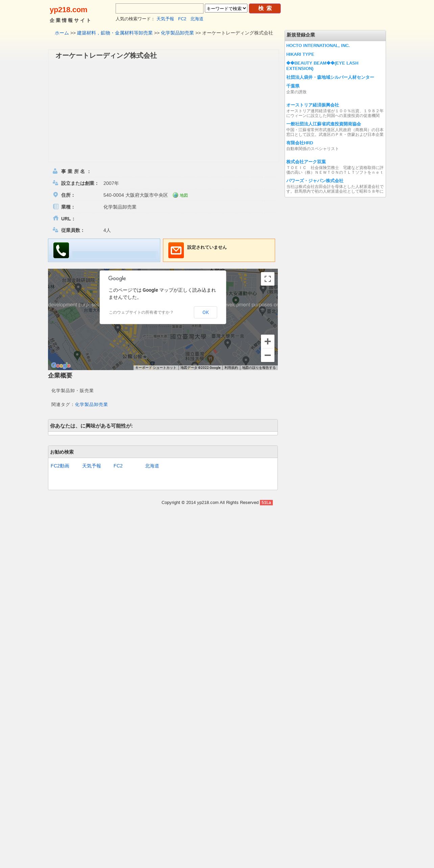Viewport: 434px width, 868px height.
Task: Toggle fullscreen view on the map
Action: [268, 279]
